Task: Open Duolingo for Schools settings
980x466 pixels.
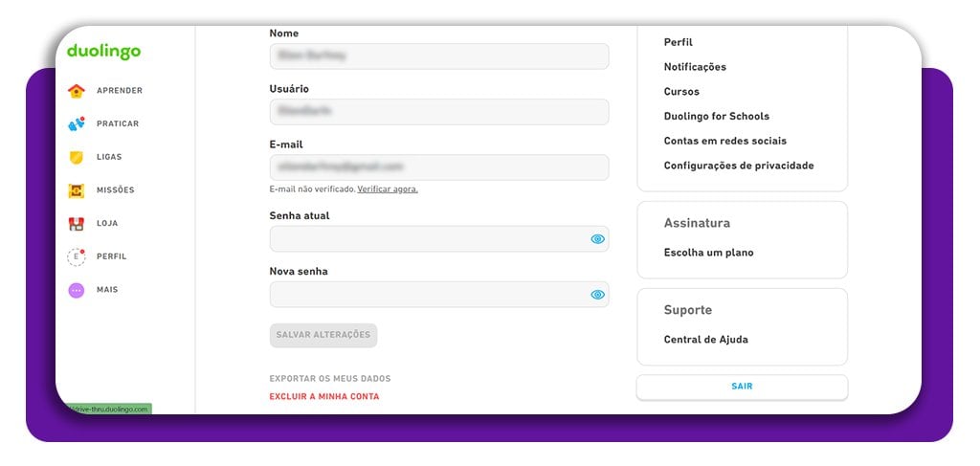Action: tap(716, 116)
